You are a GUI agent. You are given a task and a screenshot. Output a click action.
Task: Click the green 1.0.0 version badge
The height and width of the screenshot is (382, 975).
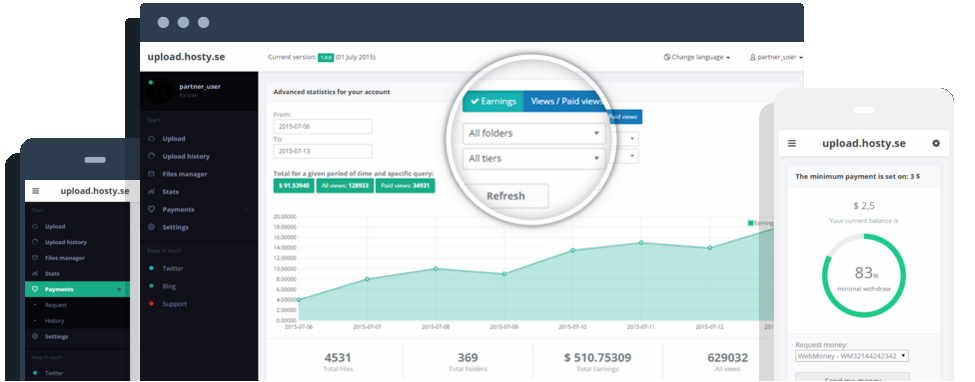[x=326, y=57]
